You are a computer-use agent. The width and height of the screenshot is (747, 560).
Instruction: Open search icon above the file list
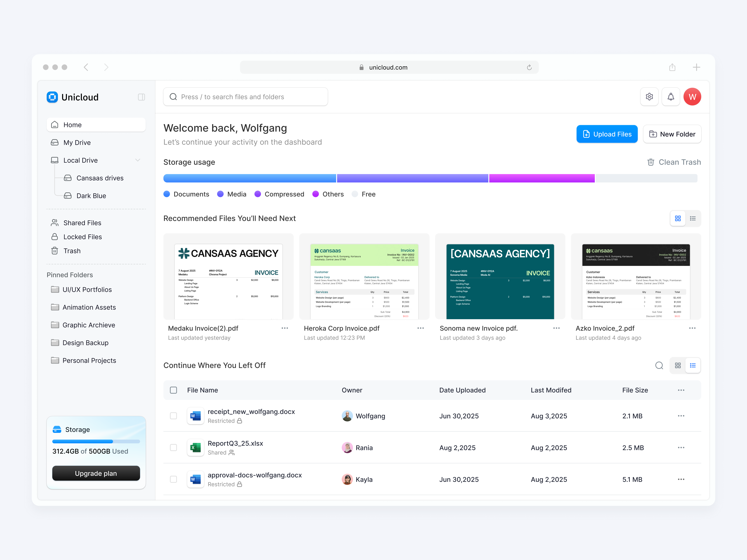pyautogui.click(x=659, y=365)
